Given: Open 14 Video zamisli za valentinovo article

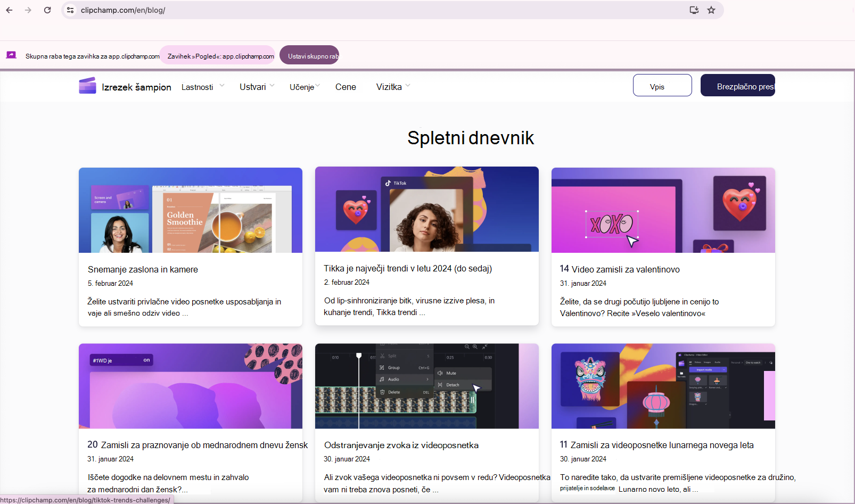Looking at the screenshot, I should click(620, 269).
